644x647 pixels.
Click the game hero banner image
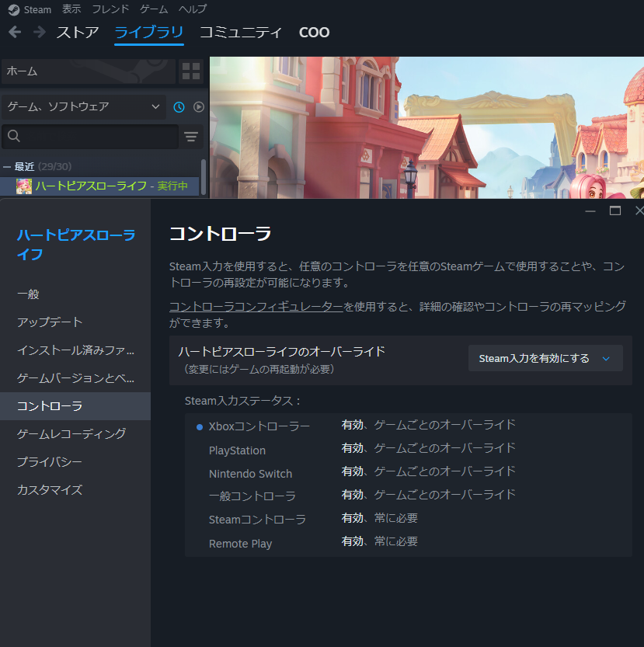(x=426, y=127)
